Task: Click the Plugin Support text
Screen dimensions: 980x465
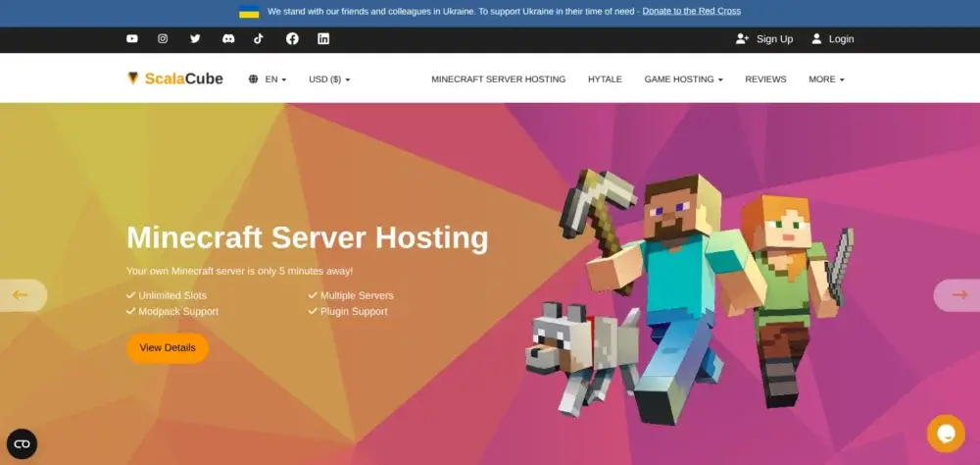Action: (x=354, y=311)
